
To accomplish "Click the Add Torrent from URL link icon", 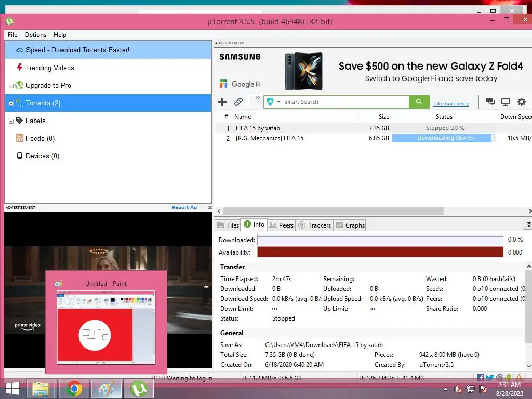I will 238,102.
